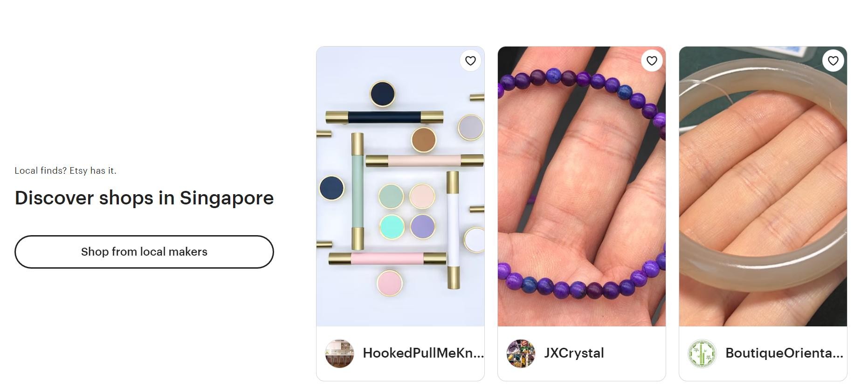The image size is (868, 386).
Task: Favorite the HookedPullMeKn cabinet handles listing
Action: coord(470,61)
